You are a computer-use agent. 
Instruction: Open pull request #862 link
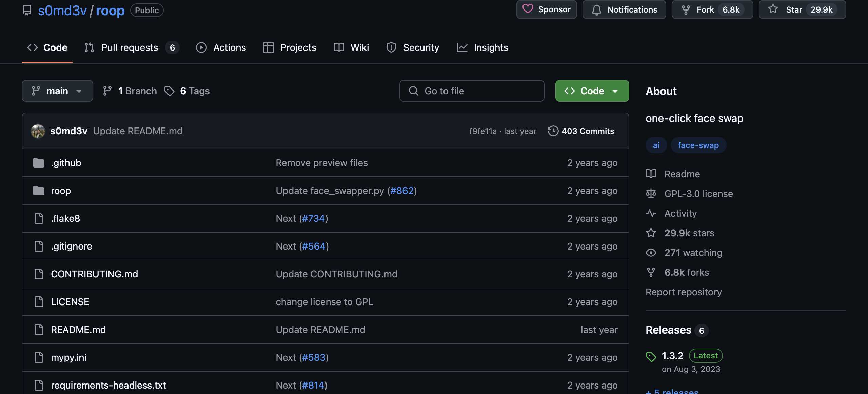(402, 191)
